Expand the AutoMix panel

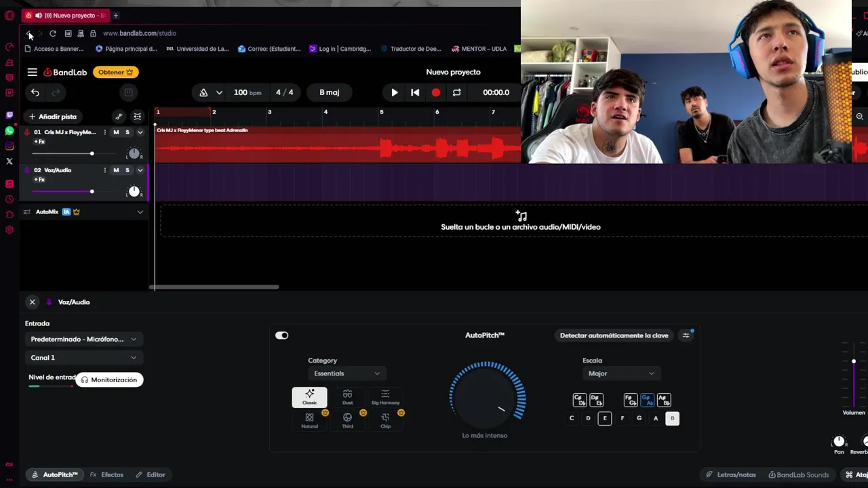point(140,212)
